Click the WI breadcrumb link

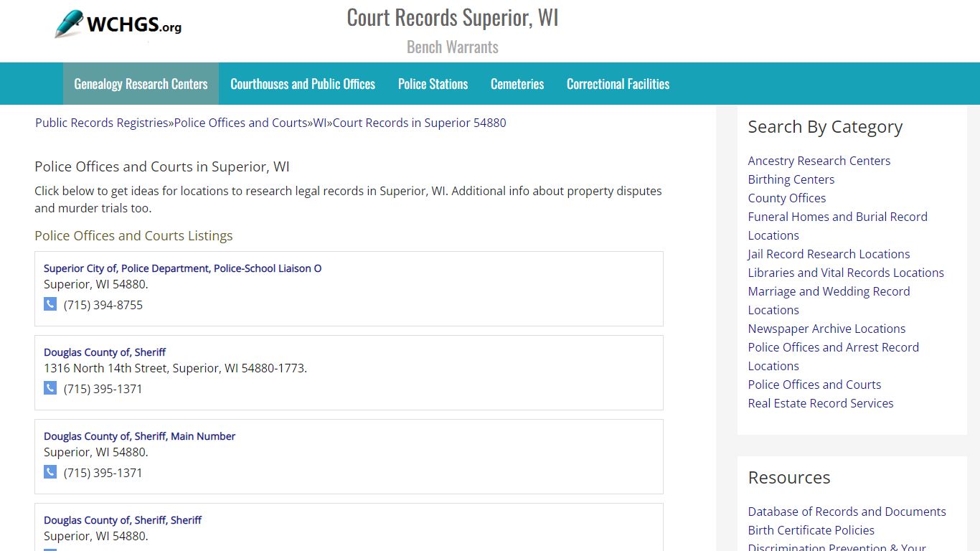320,123
